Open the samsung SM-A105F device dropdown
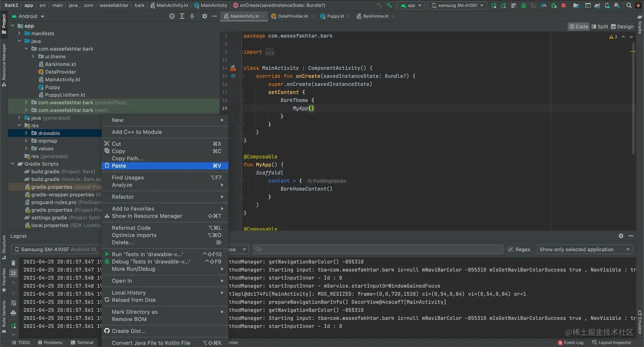The height and width of the screenshot is (347, 644). pyautogui.click(x=457, y=6)
